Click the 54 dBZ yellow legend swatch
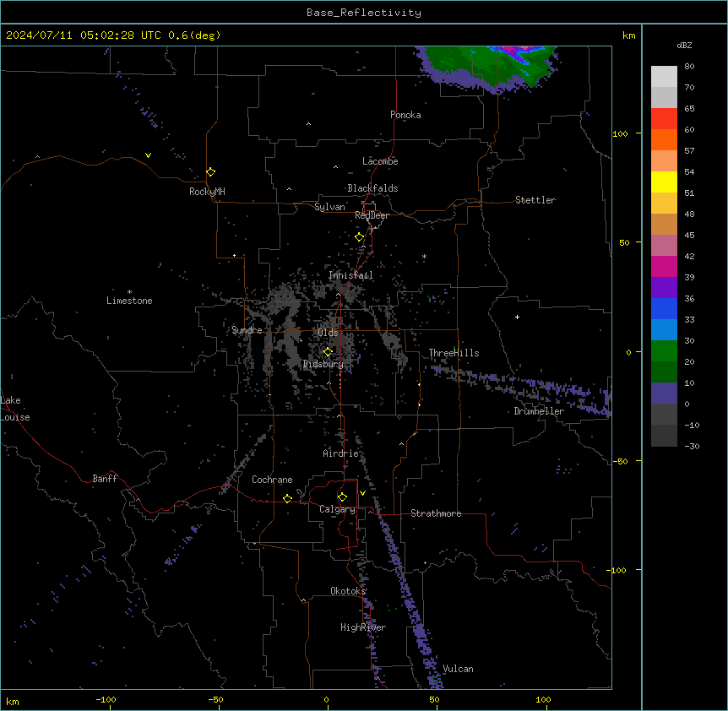The image size is (728, 711). pos(664,182)
